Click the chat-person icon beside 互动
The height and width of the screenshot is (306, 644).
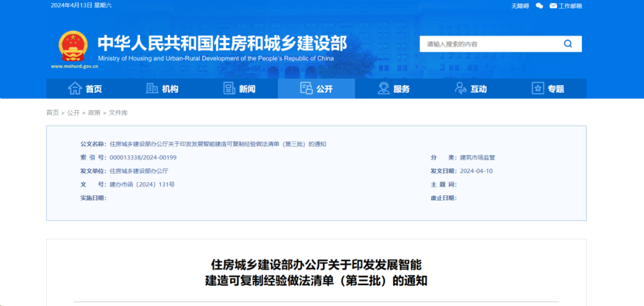pyautogui.click(x=461, y=89)
